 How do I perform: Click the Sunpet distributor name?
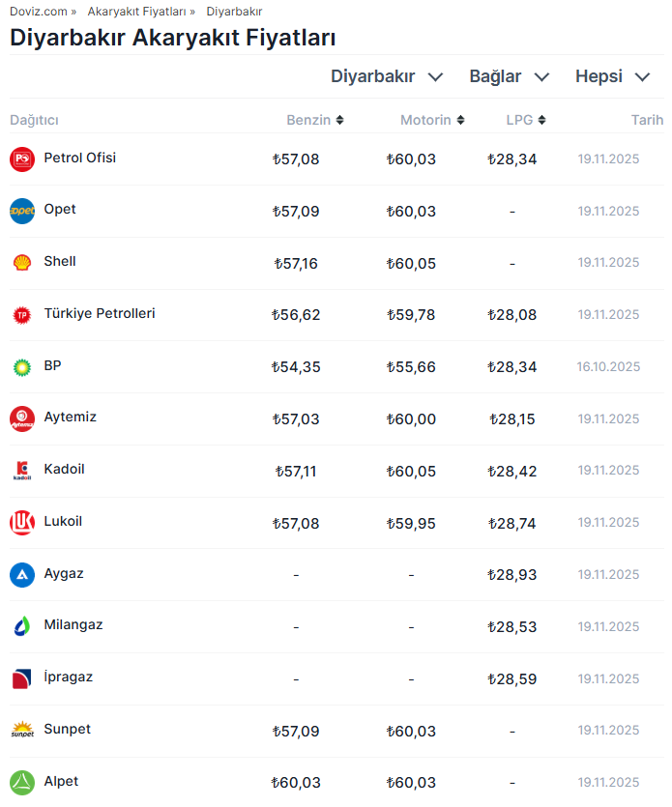click(67, 730)
